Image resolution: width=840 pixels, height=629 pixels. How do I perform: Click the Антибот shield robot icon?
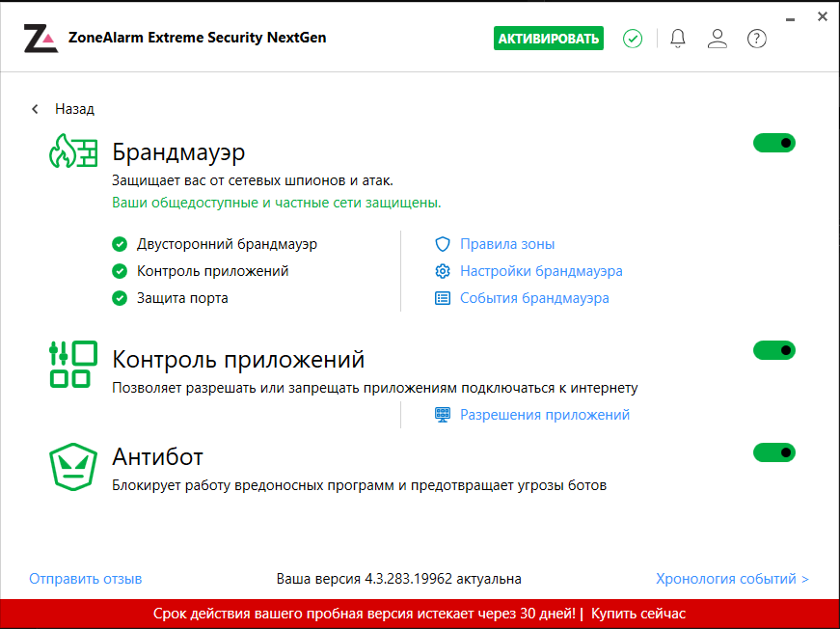(x=73, y=467)
